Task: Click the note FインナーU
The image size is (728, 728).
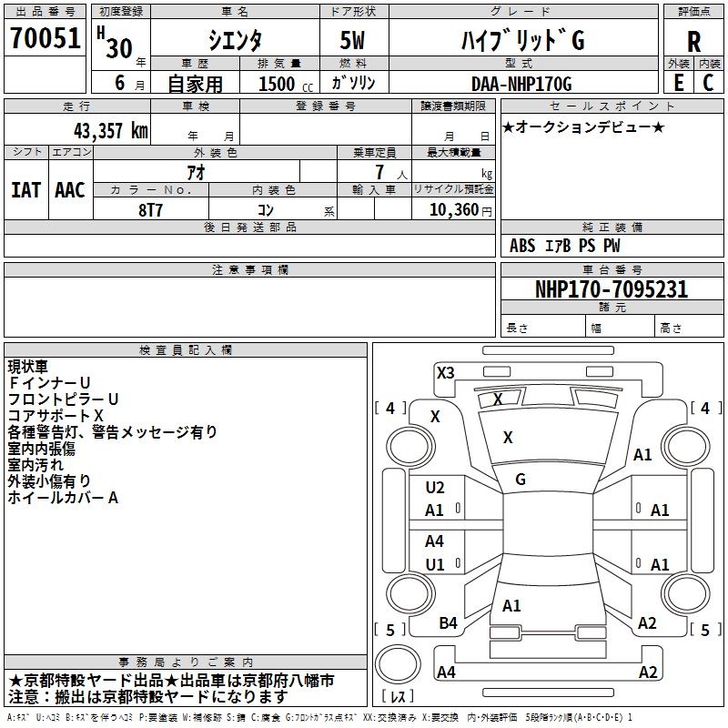Action: (49, 383)
